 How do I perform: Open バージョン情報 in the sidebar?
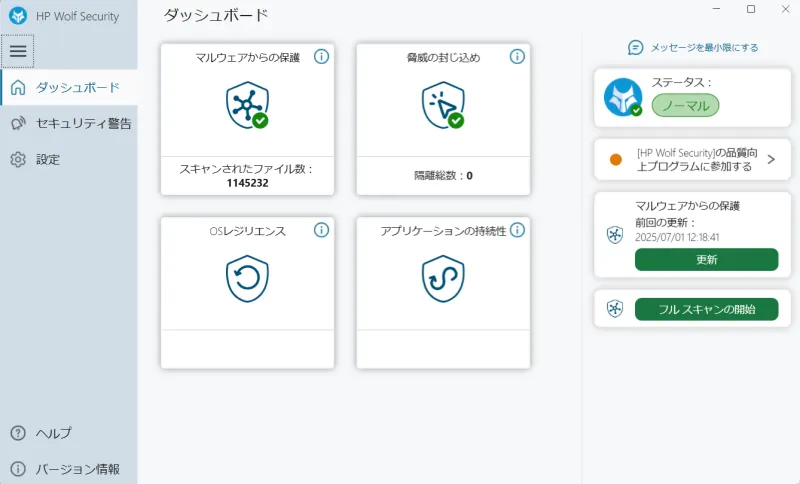pos(69,469)
